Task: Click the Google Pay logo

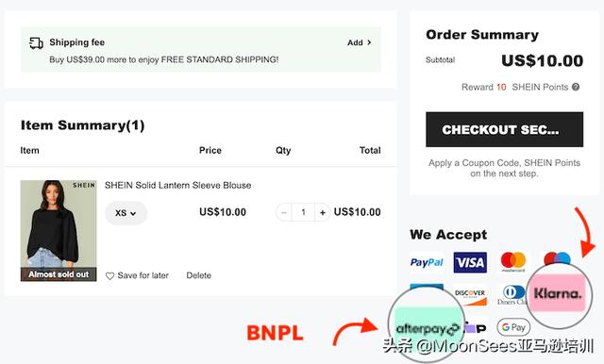Action: tap(513, 327)
